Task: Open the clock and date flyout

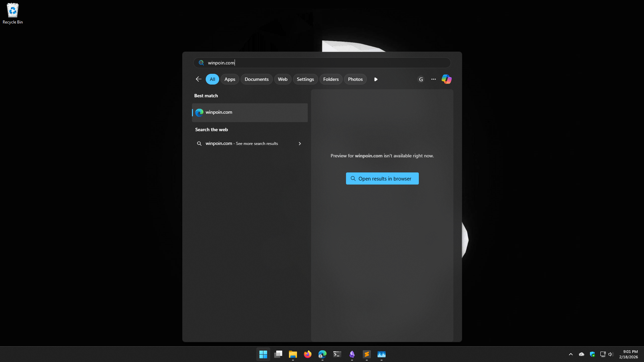Action: click(628, 354)
